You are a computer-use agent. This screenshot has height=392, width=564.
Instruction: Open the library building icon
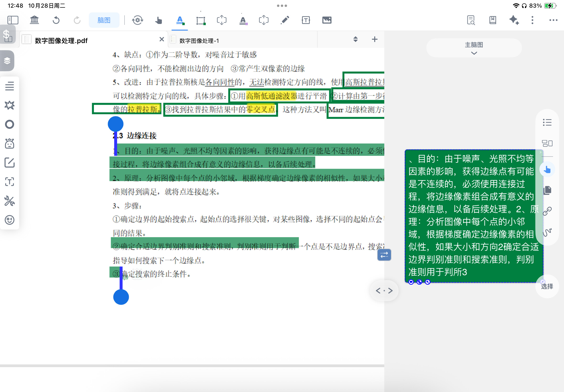34,20
